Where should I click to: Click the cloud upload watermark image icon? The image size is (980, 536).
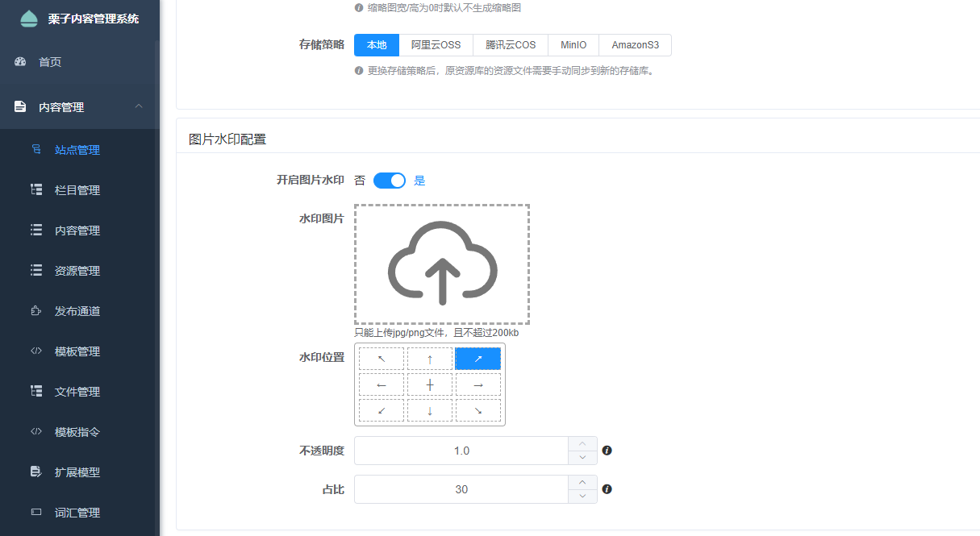[442, 264]
